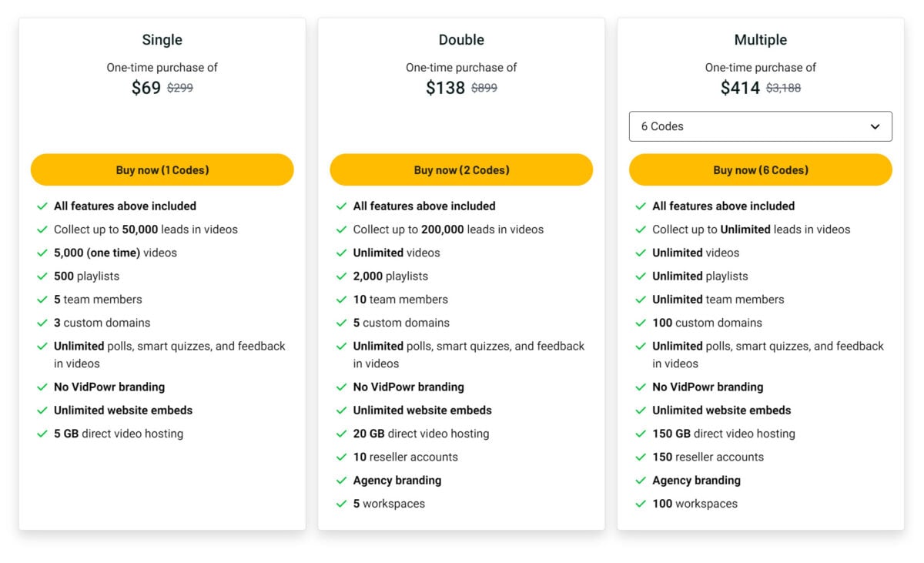Click the green check next to '5,000 (one time) videos'
Image resolution: width=924 pixels, height=563 pixels.
pos(42,253)
